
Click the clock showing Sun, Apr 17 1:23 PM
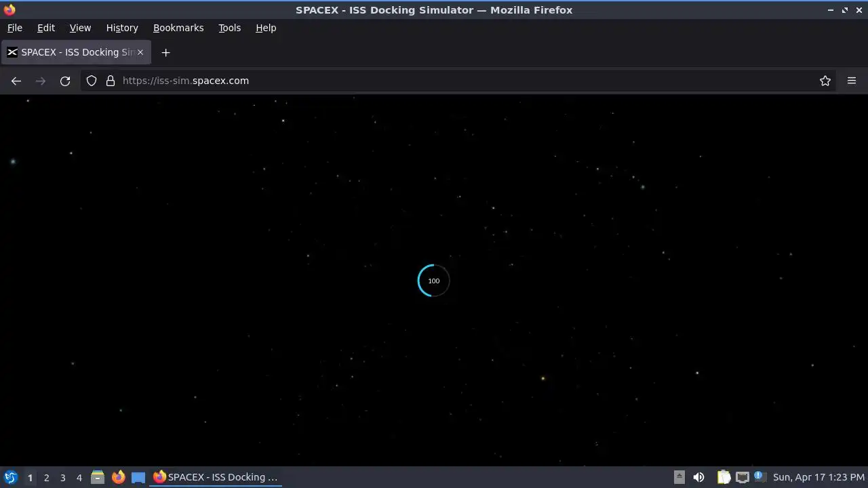click(x=819, y=477)
